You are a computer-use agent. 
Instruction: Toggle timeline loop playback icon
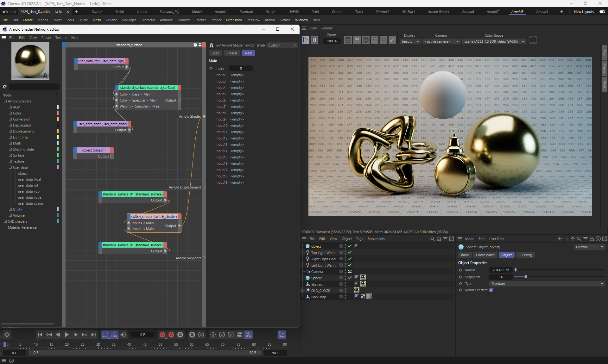105,335
